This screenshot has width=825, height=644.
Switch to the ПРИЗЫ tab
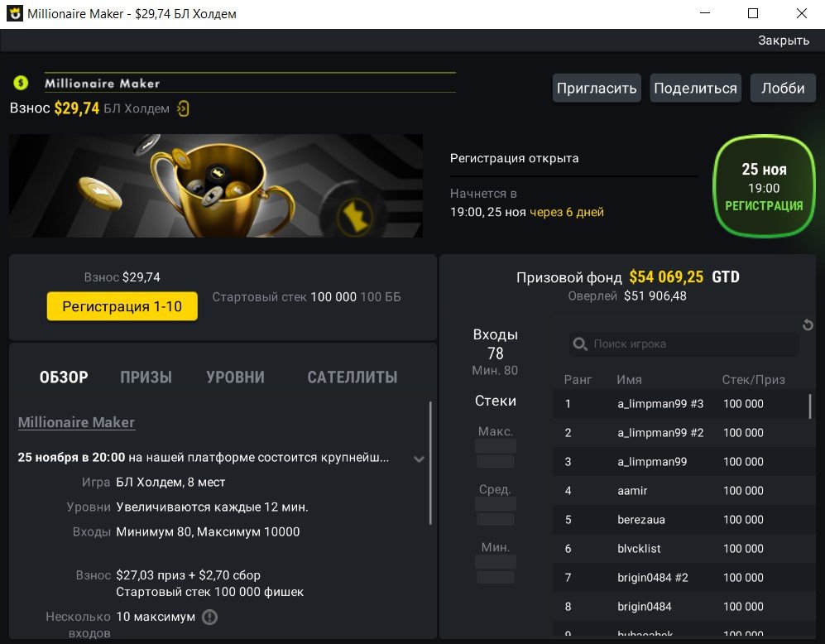click(146, 377)
